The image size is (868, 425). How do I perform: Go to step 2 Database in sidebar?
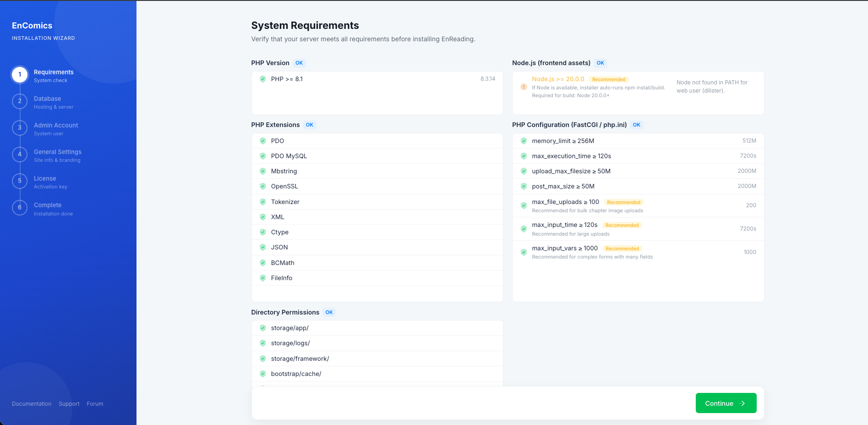click(43, 102)
